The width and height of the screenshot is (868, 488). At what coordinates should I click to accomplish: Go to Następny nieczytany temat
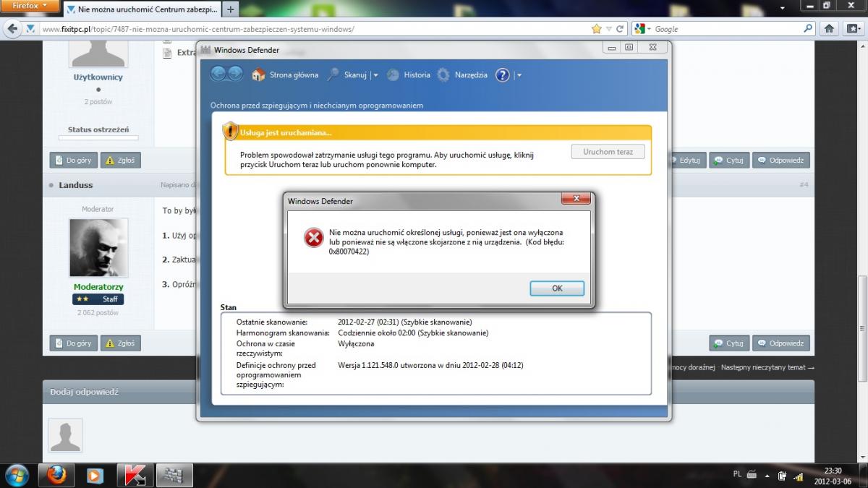[767, 367]
